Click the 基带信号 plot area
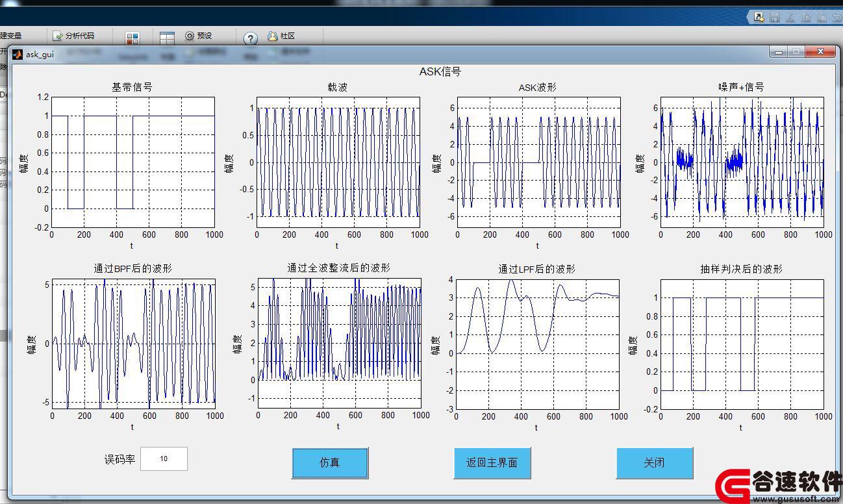The height and width of the screenshot is (504, 843). (133, 162)
